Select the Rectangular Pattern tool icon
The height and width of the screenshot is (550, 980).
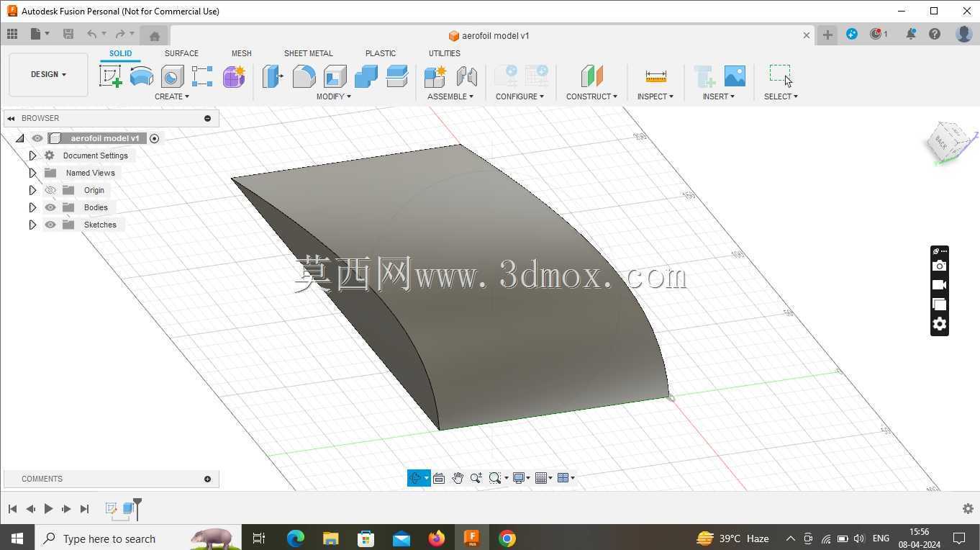202,76
